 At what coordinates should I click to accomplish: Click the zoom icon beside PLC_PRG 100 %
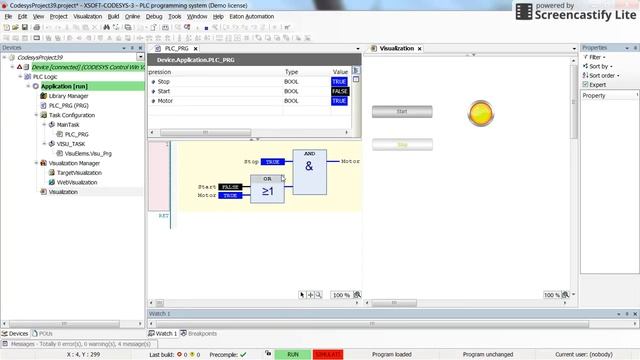coord(357,294)
